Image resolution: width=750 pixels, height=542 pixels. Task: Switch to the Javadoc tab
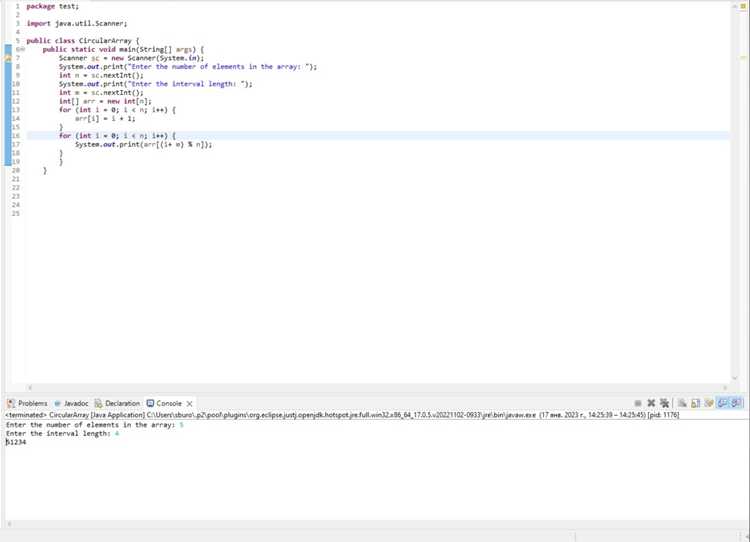(x=71, y=403)
